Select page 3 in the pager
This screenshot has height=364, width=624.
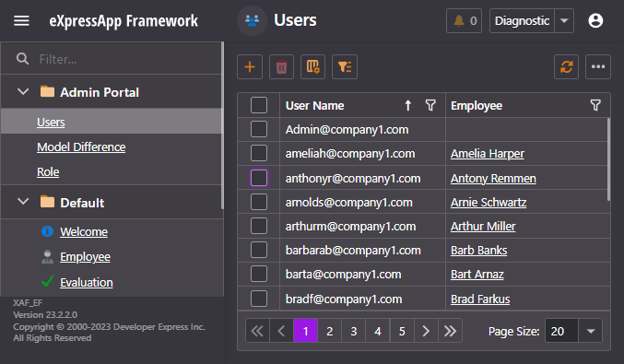354,331
